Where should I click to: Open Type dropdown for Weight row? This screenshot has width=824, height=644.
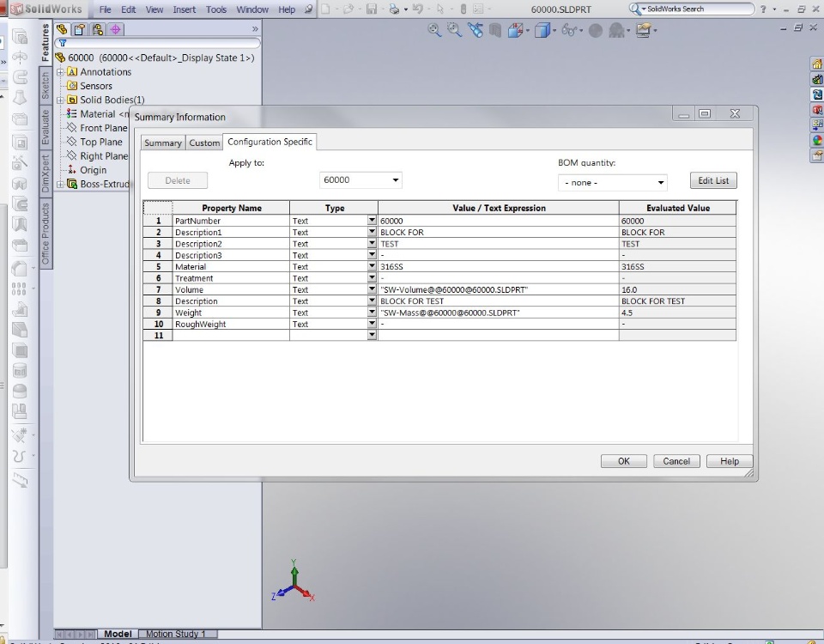coord(372,312)
